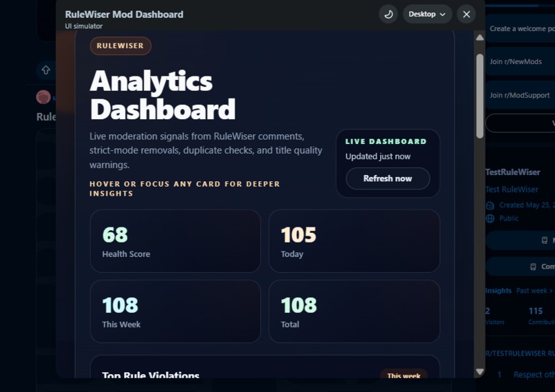555x392 pixels.
Task: Open the Total card showing 108
Action: (354, 311)
